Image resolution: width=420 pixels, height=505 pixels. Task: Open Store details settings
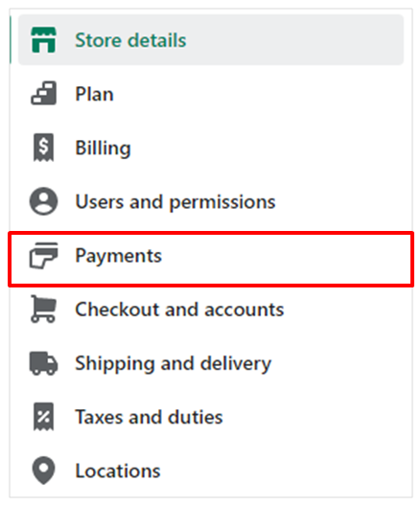point(211,40)
